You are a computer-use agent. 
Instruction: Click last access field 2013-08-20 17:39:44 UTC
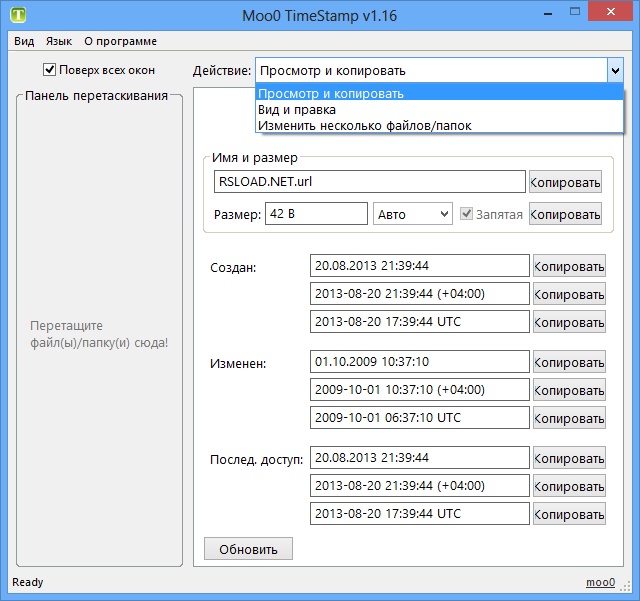coord(420,514)
